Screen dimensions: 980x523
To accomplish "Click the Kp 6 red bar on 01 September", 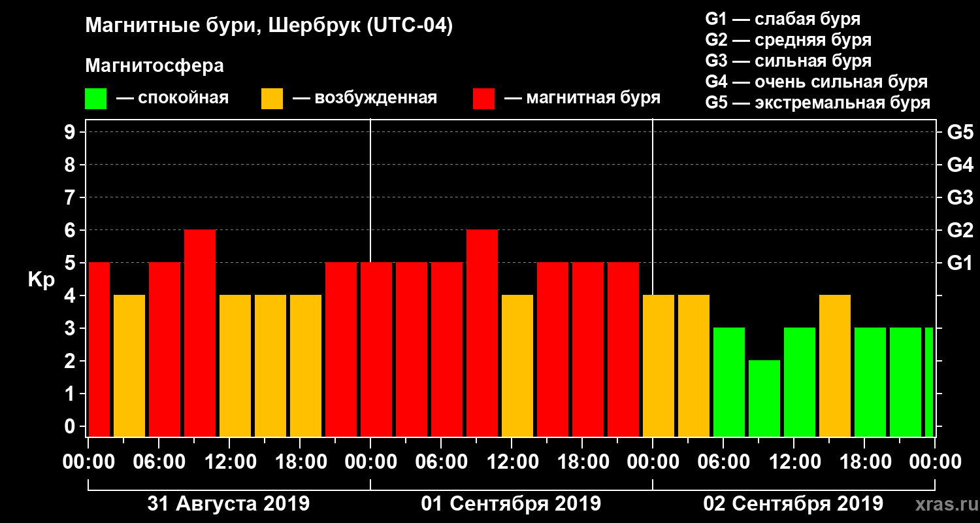I will click(x=482, y=333).
